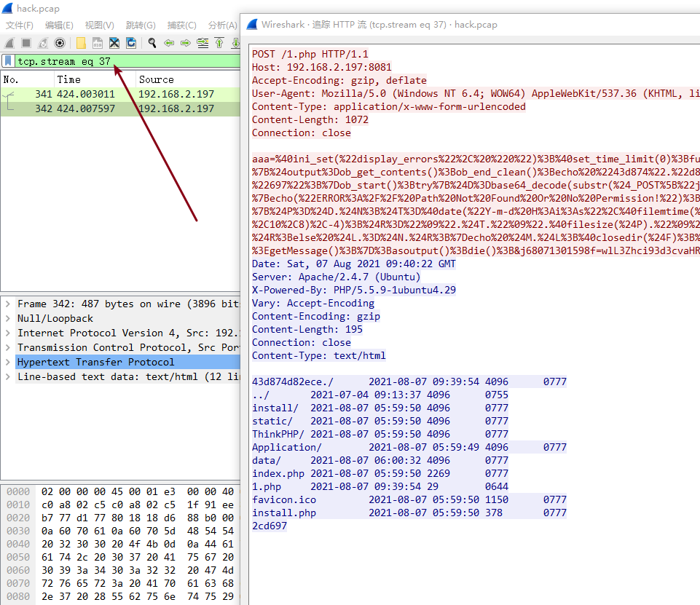Select packet number 342 row
This screenshot has width=700, height=605.
120,108
